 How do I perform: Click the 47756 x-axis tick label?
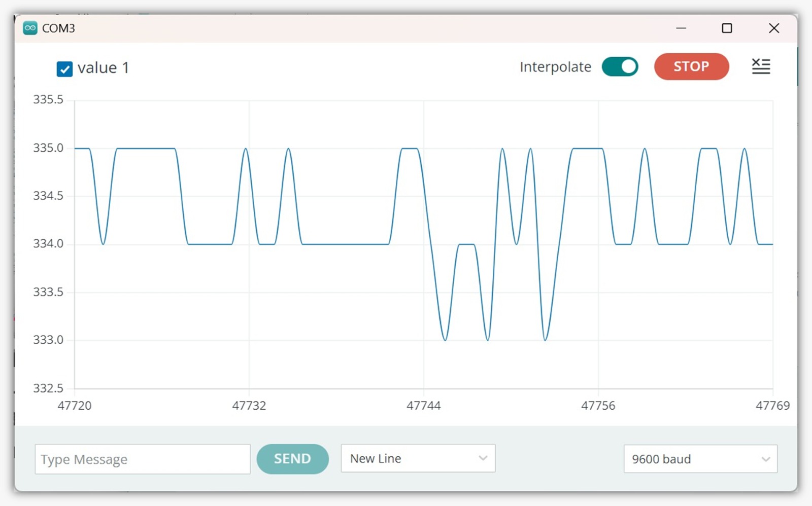[598, 406]
